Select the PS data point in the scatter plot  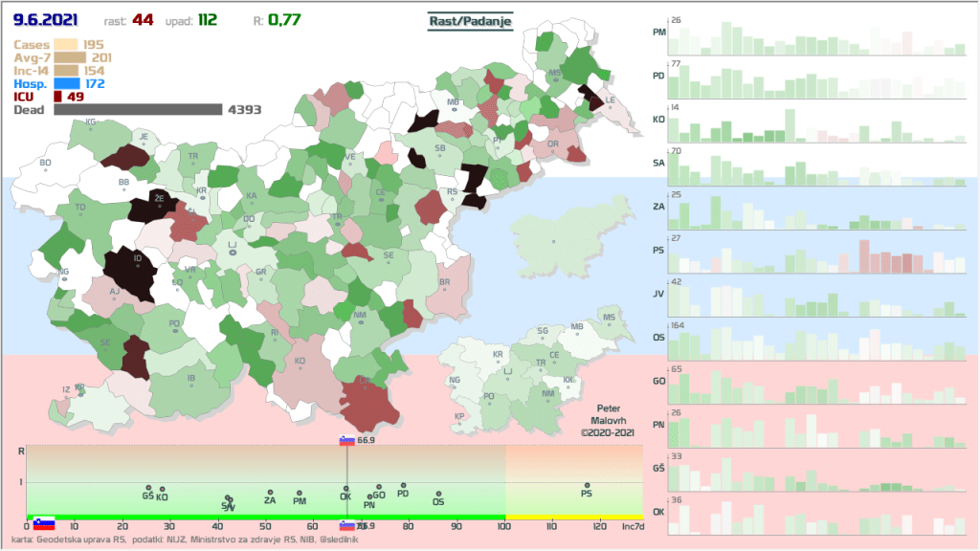tap(587, 486)
